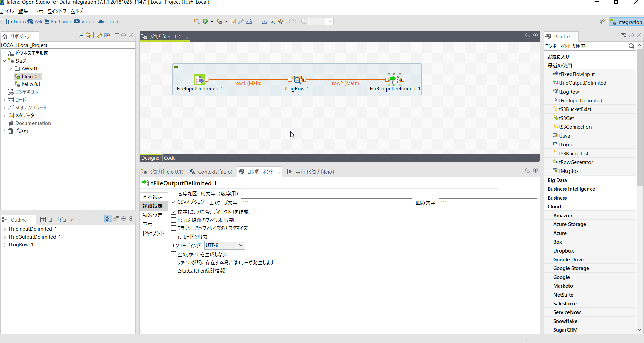644x343 pixels.
Task: Click the import items toolbar icon
Action: click(265, 21)
